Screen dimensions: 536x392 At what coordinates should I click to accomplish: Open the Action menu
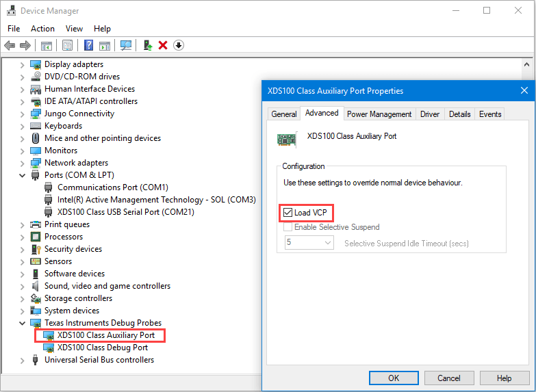coord(42,29)
